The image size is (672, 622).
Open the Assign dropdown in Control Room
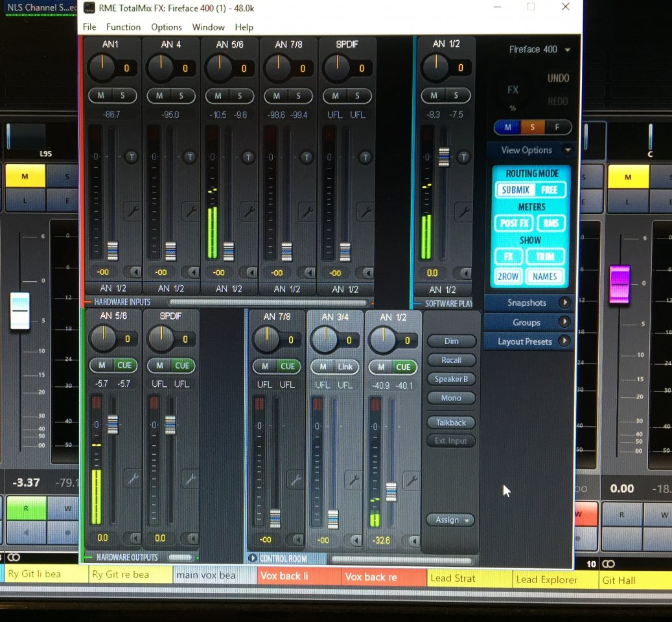pyautogui.click(x=451, y=520)
